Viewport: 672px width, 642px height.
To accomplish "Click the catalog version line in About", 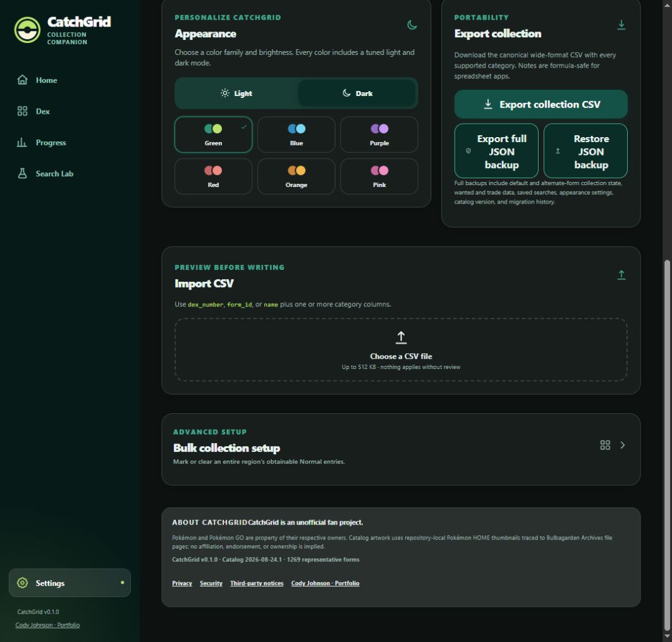I will click(266, 560).
